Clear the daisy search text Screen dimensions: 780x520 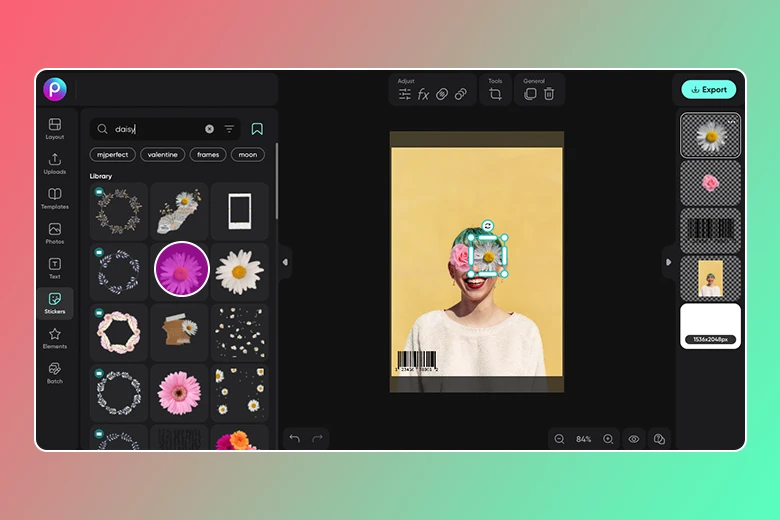[x=209, y=129]
